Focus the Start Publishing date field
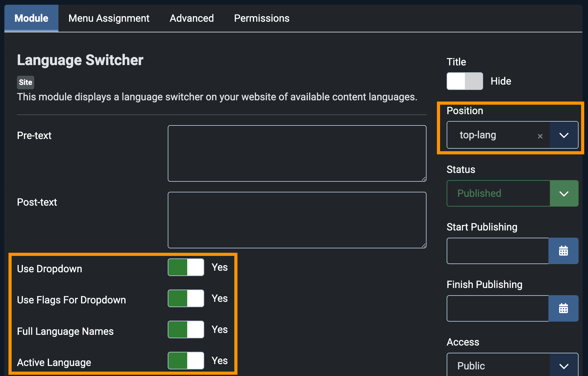This screenshot has height=376, width=588. coord(498,251)
